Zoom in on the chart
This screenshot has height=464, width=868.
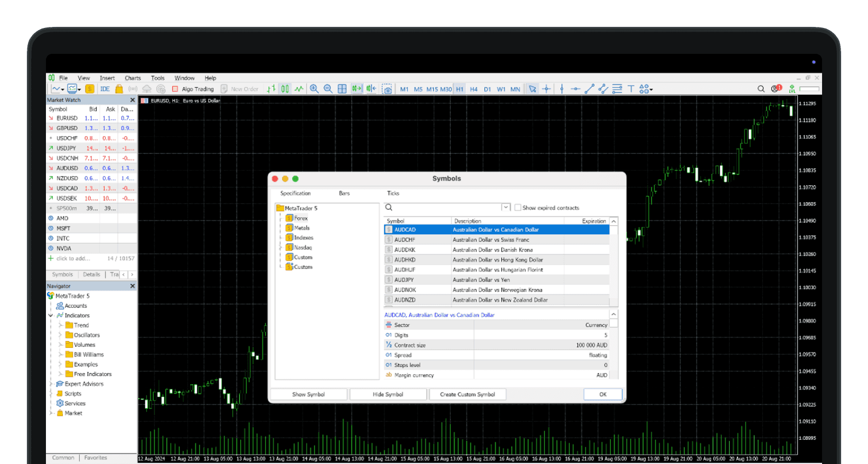tap(314, 89)
